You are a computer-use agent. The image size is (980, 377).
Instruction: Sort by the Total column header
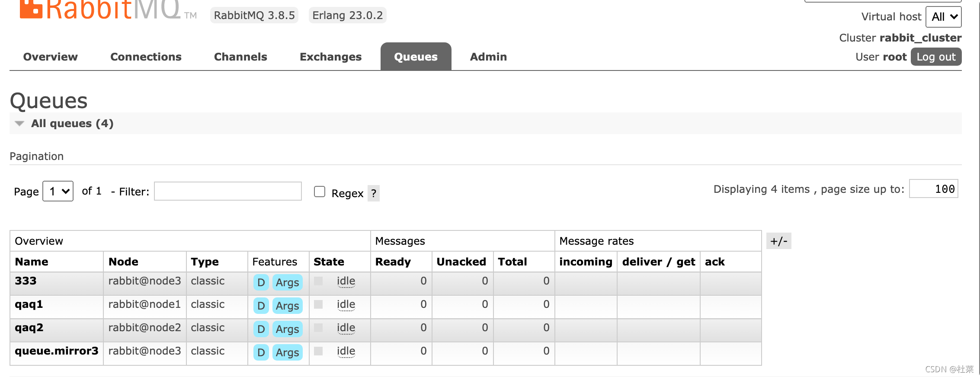coord(512,262)
